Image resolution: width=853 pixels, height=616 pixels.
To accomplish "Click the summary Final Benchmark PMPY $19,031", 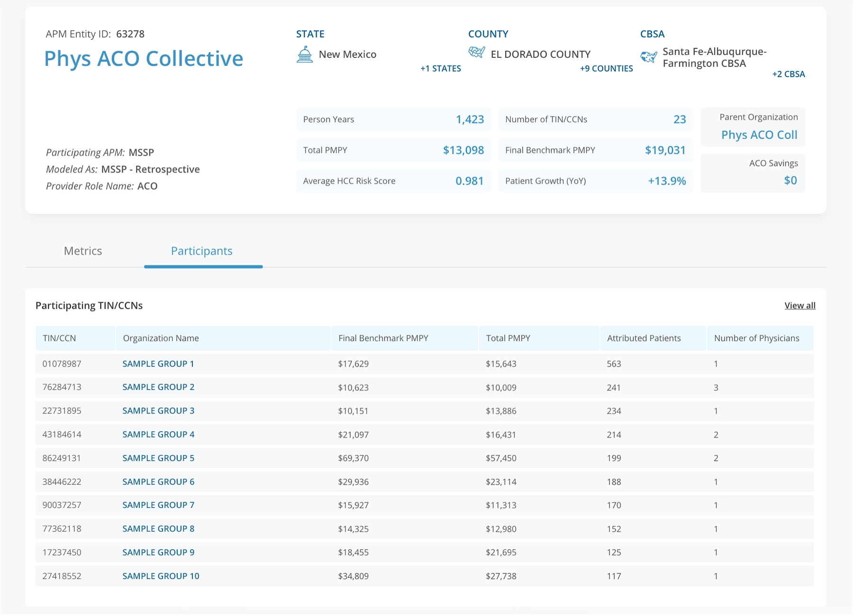I will [x=665, y=150].
